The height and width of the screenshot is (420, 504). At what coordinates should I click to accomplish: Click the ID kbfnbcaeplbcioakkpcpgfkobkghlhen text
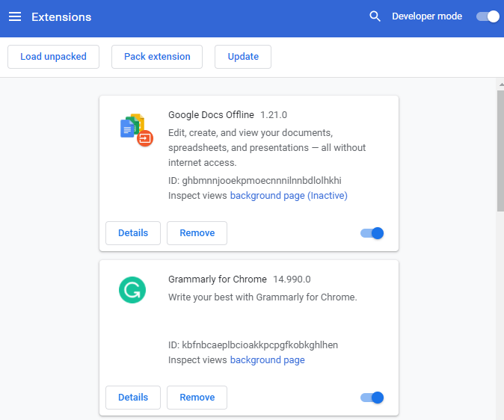pos(253,345)
